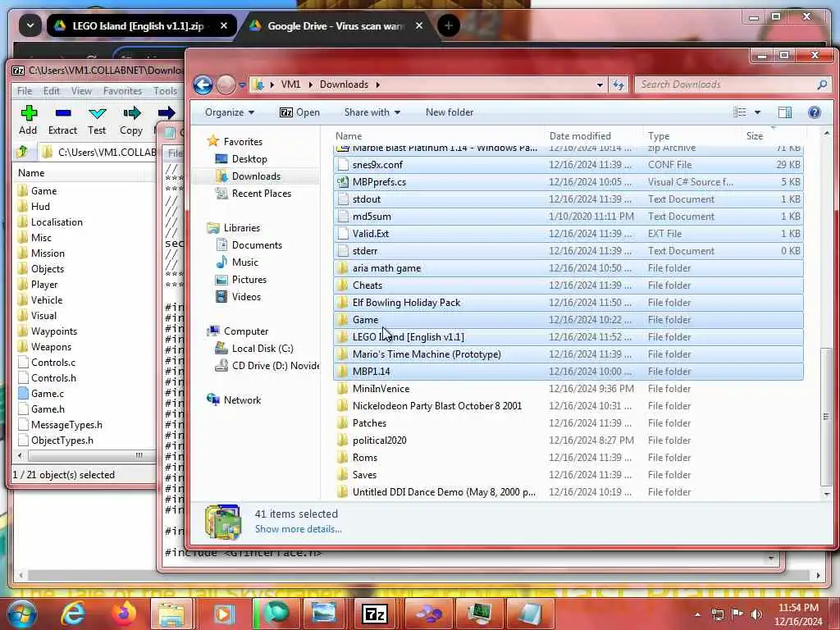Open Windows Media Player from taskbar
The width and height of the screenshot is (840, 630).
224,614
